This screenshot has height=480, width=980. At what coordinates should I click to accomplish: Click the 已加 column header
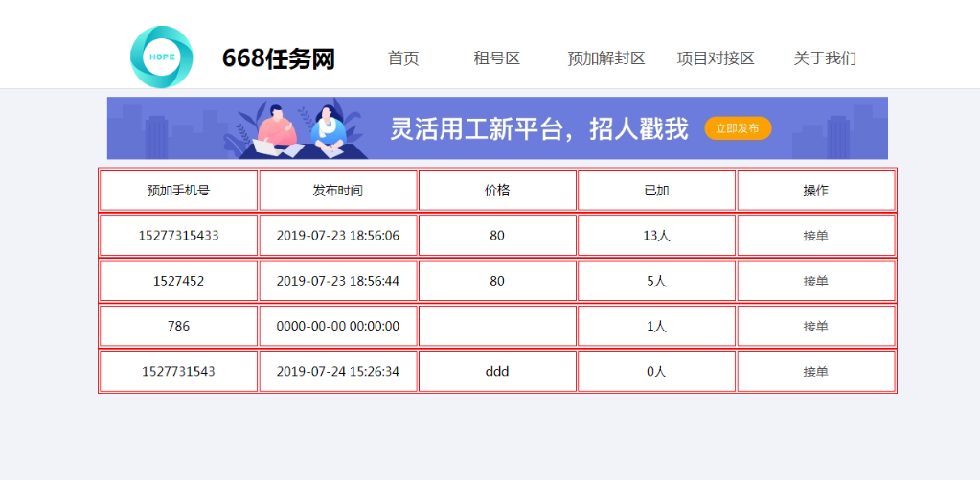(x=656, y=191)
